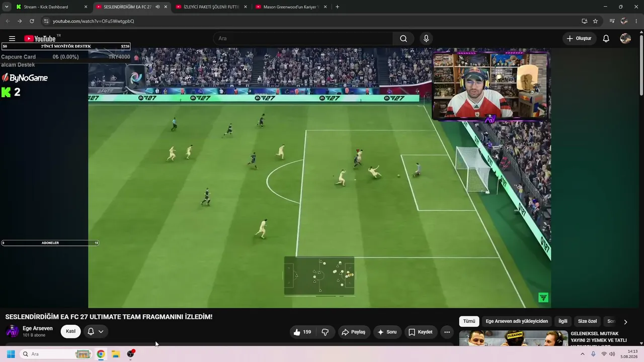
Task: Open the YouTube guide hamburger menu
Action: 12,39
